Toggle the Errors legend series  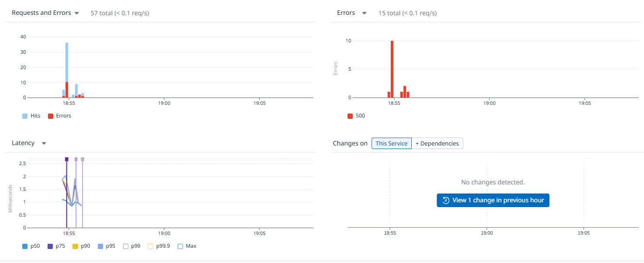[59, 116]
